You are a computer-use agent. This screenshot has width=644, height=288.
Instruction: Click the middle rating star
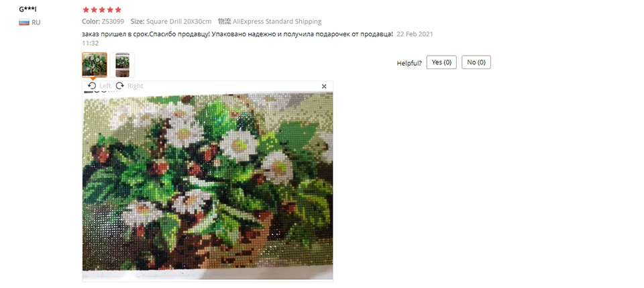click(x=102, y=9)
